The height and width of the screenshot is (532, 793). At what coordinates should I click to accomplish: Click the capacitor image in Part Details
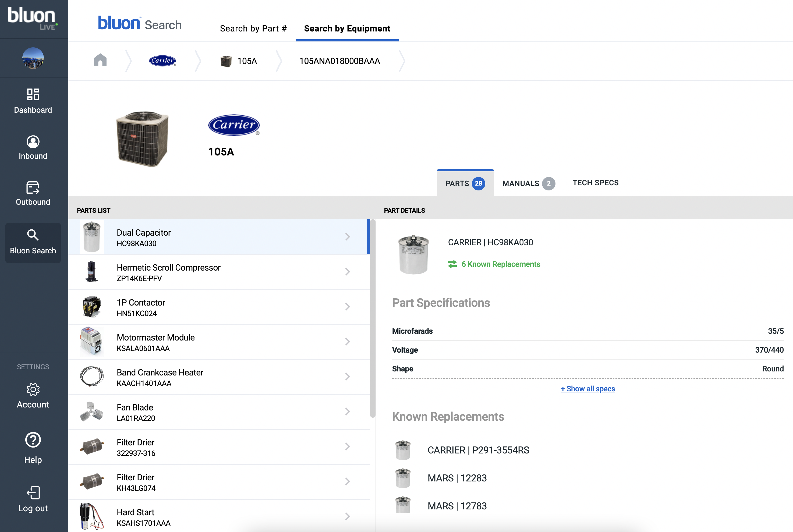click(x=414, y=254)
